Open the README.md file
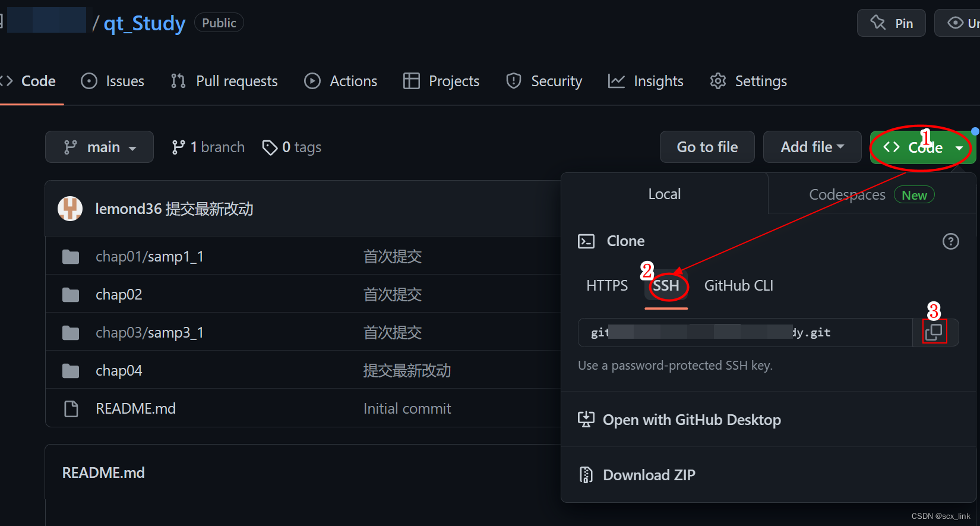980x526 pixels. coord(135,409)
